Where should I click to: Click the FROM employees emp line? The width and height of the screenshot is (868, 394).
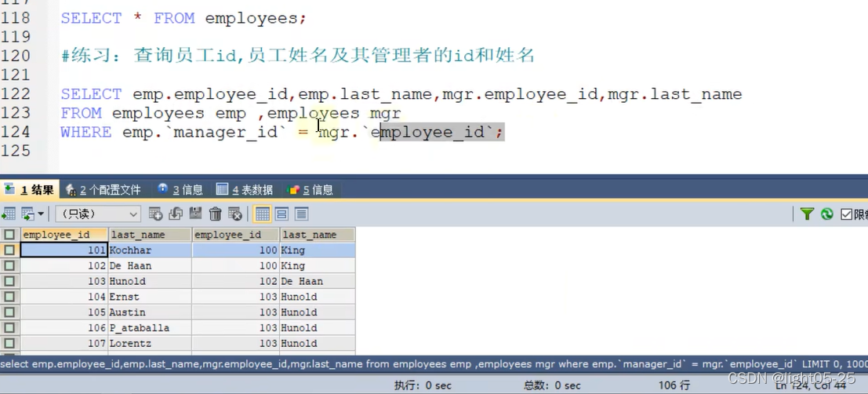(x=231, y=114)
